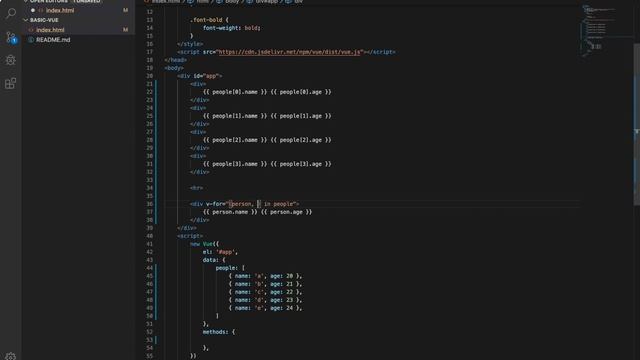Click the '</head>' closing tag
Image resolution: width=640 pixels, height=360 pixels.
click(176, 60)
